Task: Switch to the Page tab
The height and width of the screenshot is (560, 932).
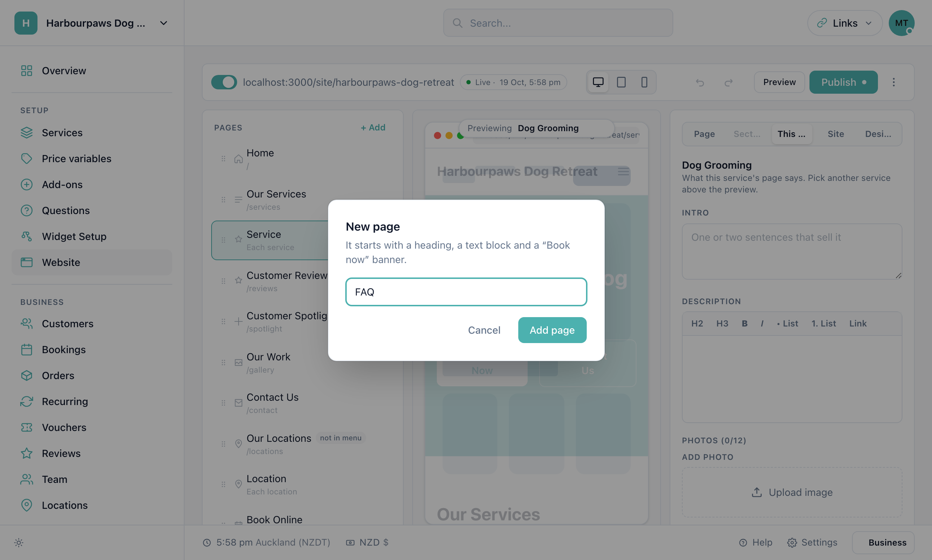Action: point(704,134)
